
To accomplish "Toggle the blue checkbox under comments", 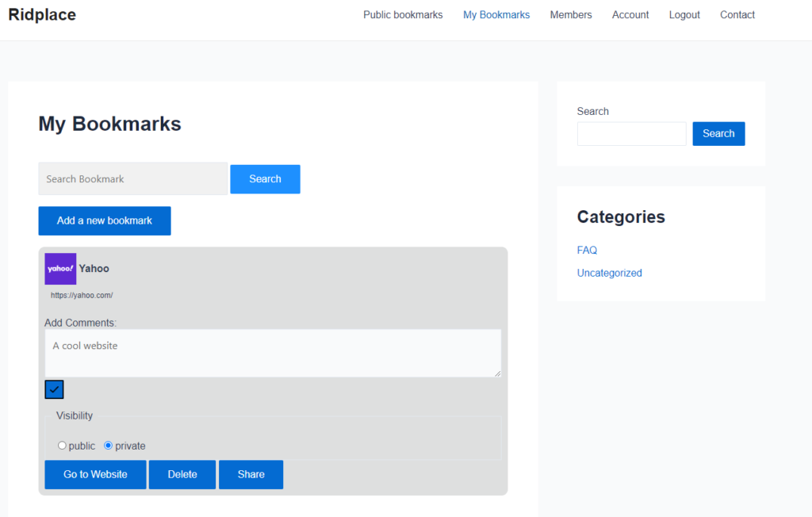I will [x=55, y=389].
